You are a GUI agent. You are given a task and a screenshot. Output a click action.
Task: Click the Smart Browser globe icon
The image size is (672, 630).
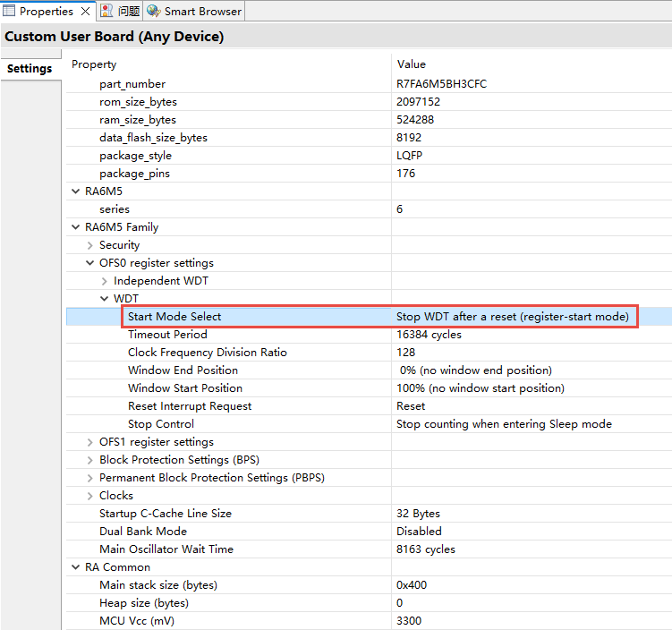coord(153,11)
